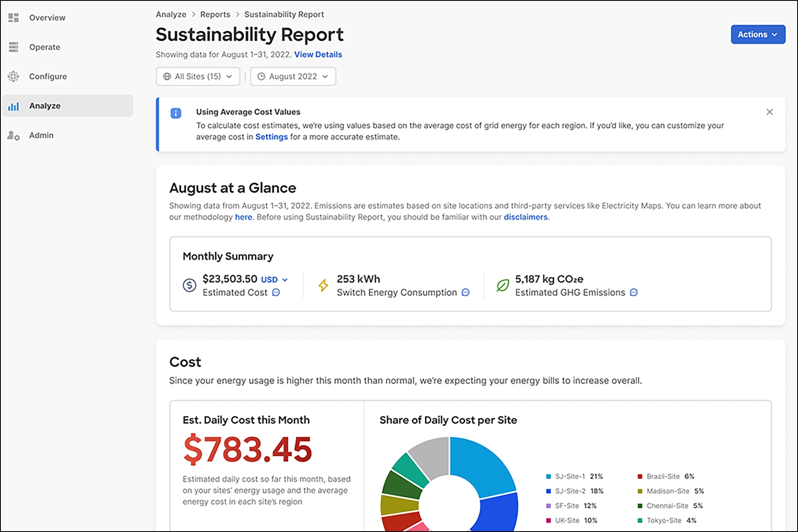This screenshot has width=798, height=532.
Task: Click the lightning bolt energy consumption icon
Action: pos(324,285)
